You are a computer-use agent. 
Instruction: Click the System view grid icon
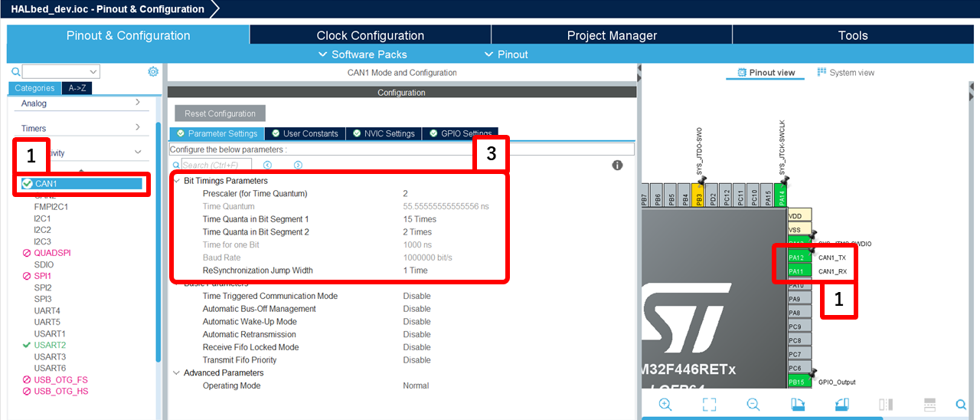pos(822,72)
